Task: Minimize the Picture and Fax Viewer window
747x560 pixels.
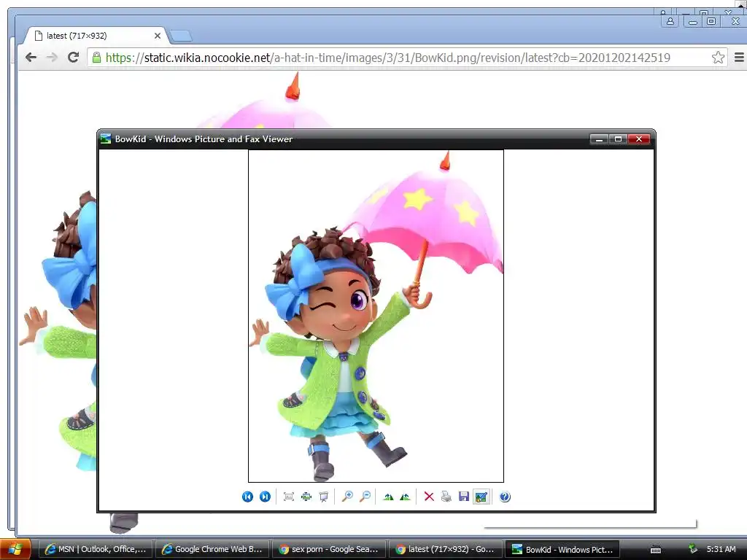Action: coord(600,139)
